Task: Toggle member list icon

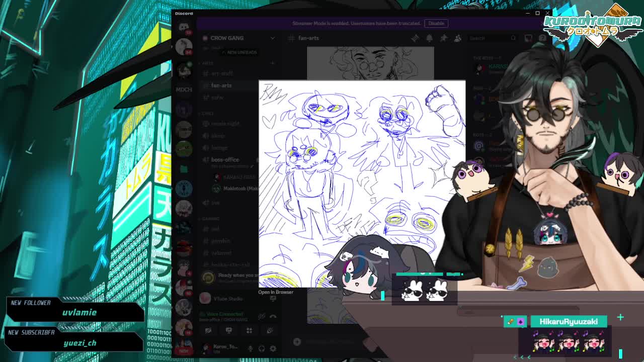Action: point(457,38)
